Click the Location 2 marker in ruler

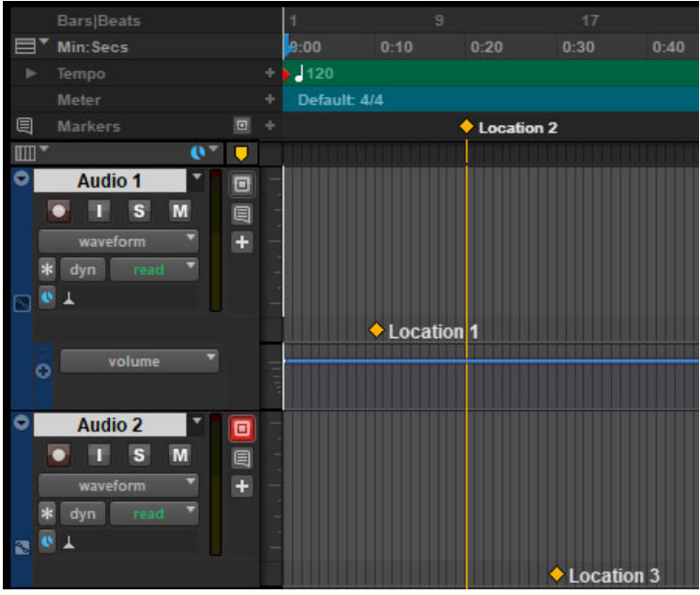(x=466, y=127)
